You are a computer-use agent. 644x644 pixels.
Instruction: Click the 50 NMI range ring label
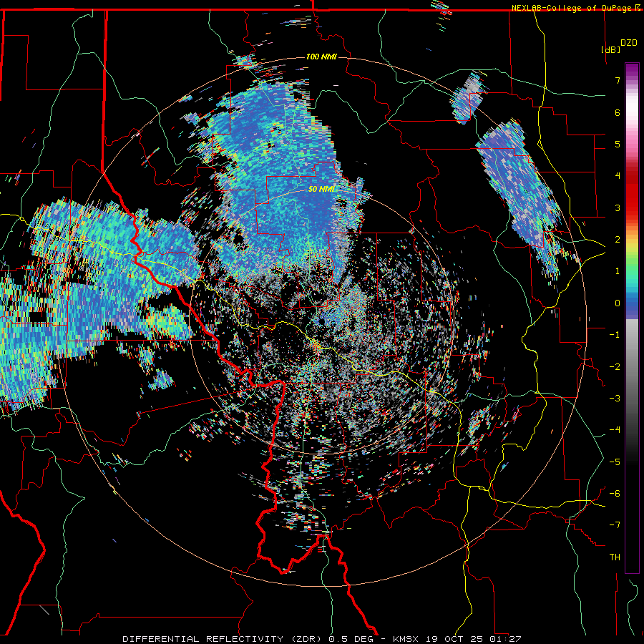[x=321, y=189]
